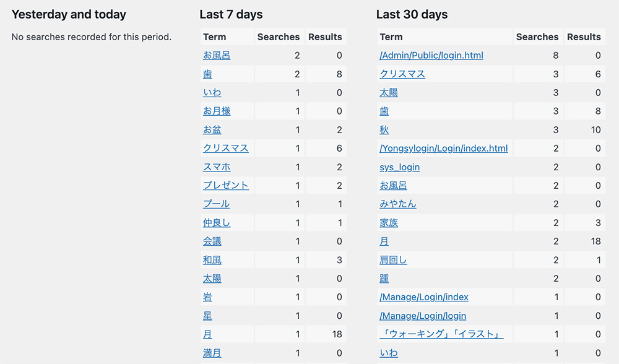Click the /Yongsylogin/Login/index.html term link
Image resolution: width=619 pixels, height=364 pixels.
(443, 149)
